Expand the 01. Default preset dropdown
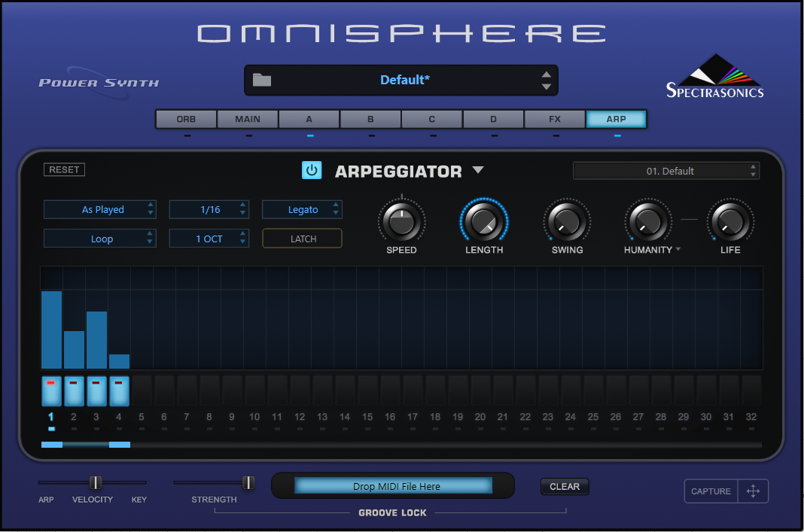The width and height of the screenshot is (804, 532). pos(666,171)
